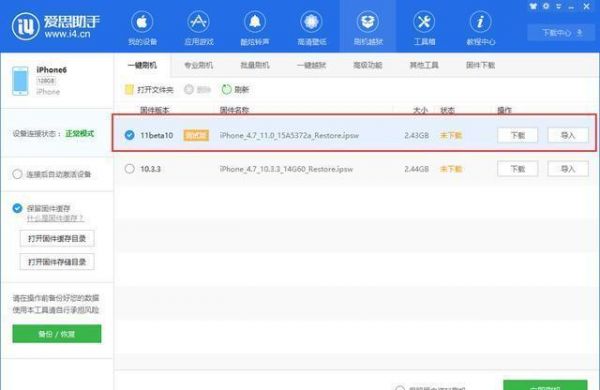Image resolution: width=600 pixels, height=390 pixels.
Task: Switch to the 批量刷机 tab
Action: 255,65
